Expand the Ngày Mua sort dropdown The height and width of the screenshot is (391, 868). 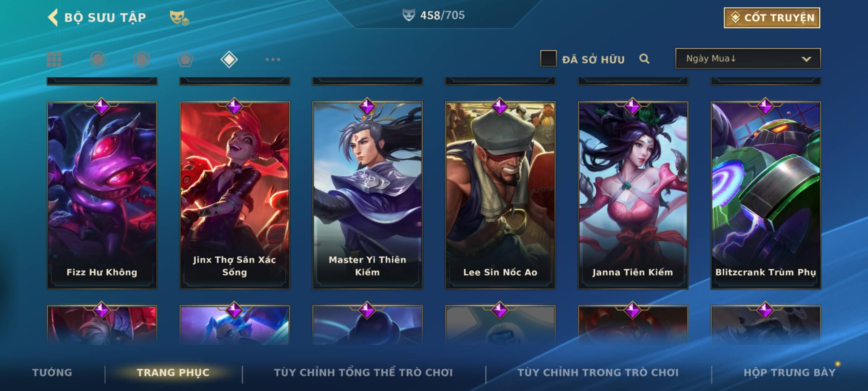748,58
